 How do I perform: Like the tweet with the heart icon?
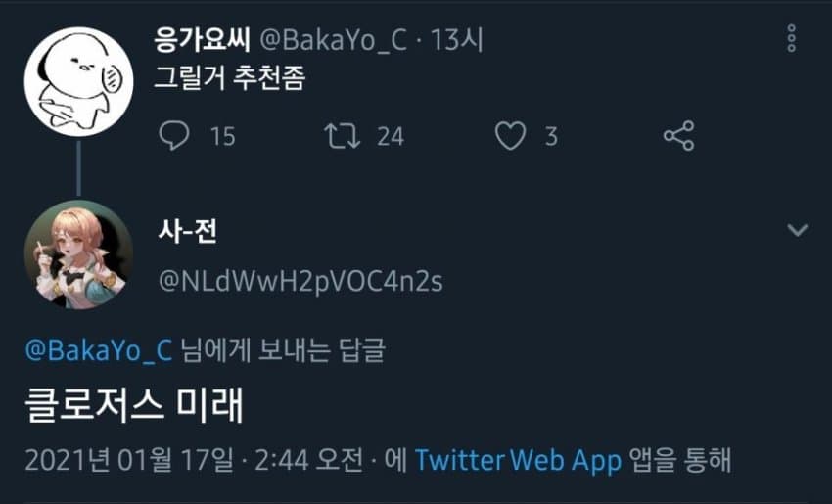510,136
